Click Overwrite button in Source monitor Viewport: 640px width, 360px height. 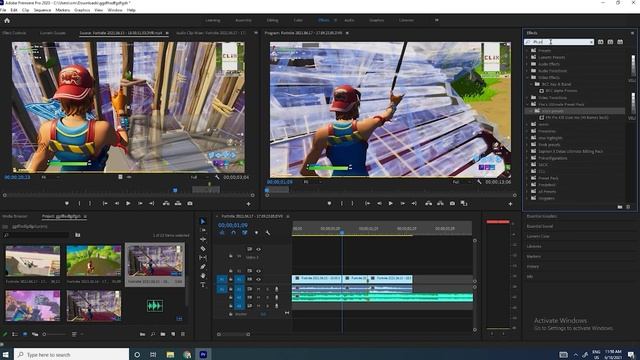pos(178,203)
